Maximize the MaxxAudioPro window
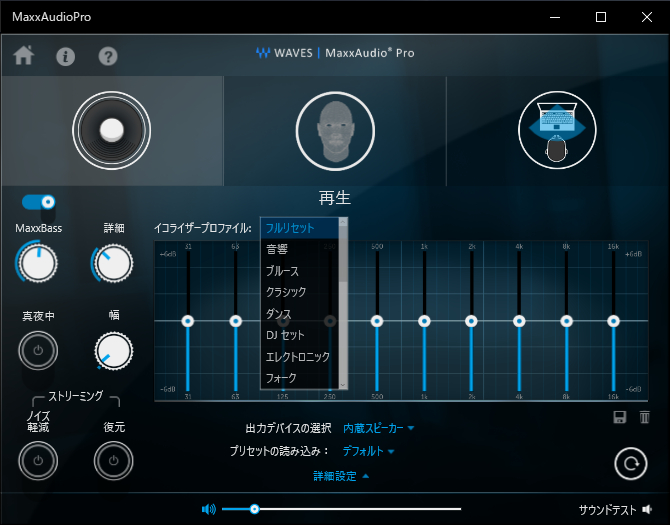 (601, 17)
